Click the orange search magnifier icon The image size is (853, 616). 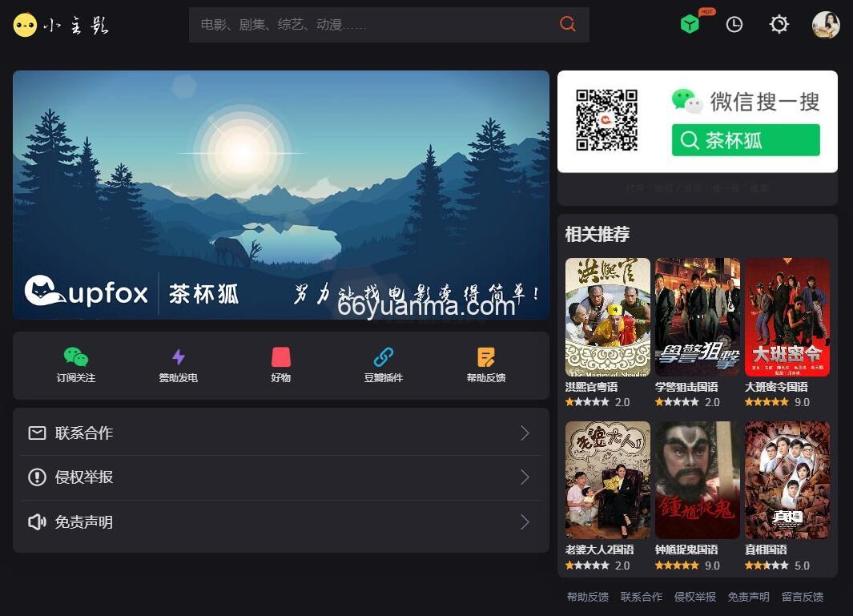click(568, 24)
